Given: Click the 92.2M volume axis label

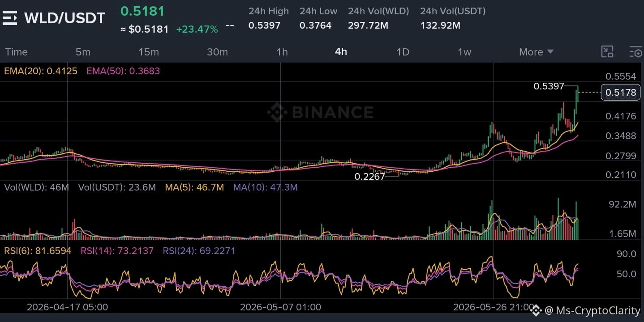Looking at the screenshot, I should (x=623, y=204).
